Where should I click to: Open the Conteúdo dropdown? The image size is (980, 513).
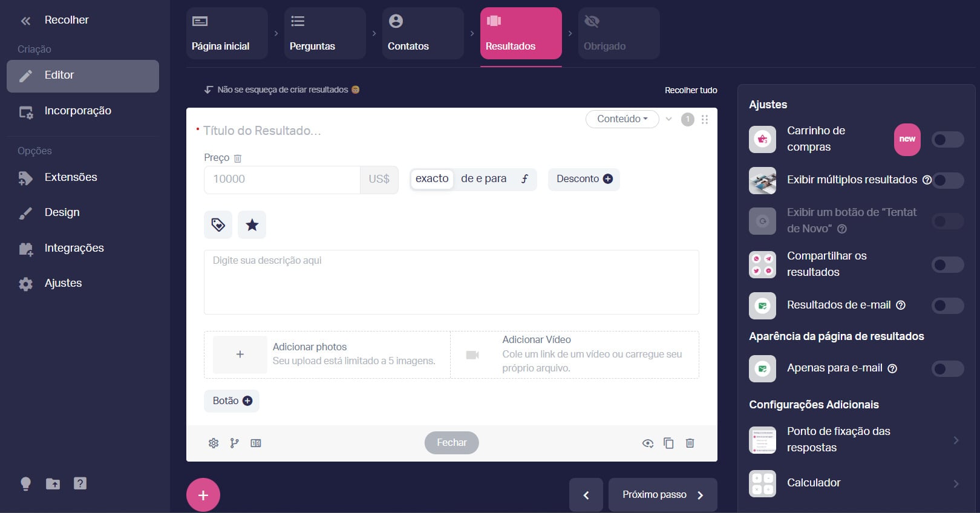point(622,119)
